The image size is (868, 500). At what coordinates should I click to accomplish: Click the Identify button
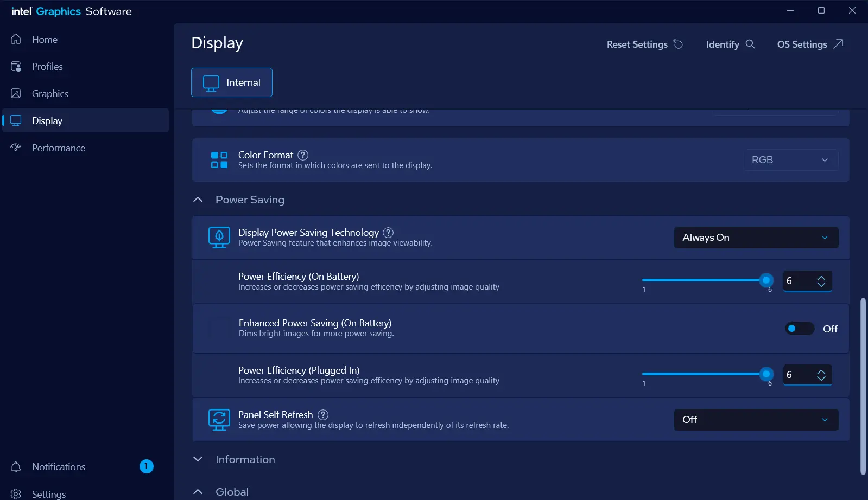(730, 44)
